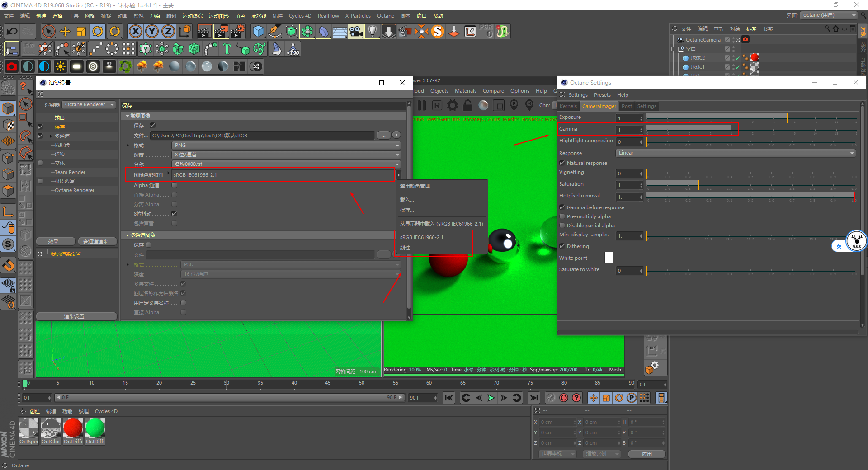Switch to the Kernels tab
Screen dimensions: 868x470
tap(568, 106)
